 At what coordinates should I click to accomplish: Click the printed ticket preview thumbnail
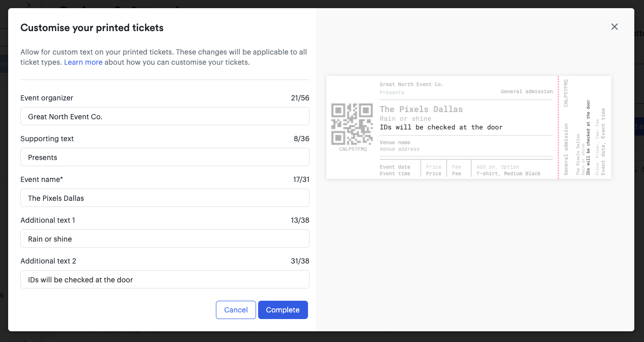468,127
